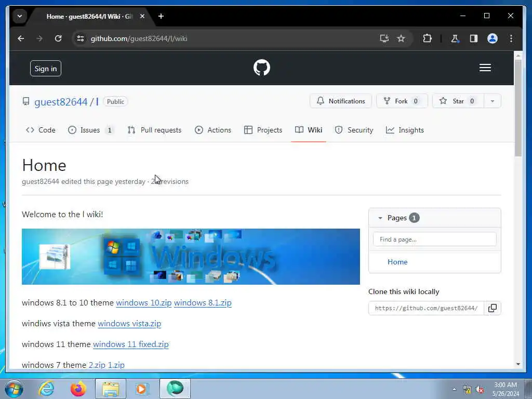Open the GitHub hamburger menu
Image resolution: width=532 pixels, height=399 pixels.
point(485,68)
